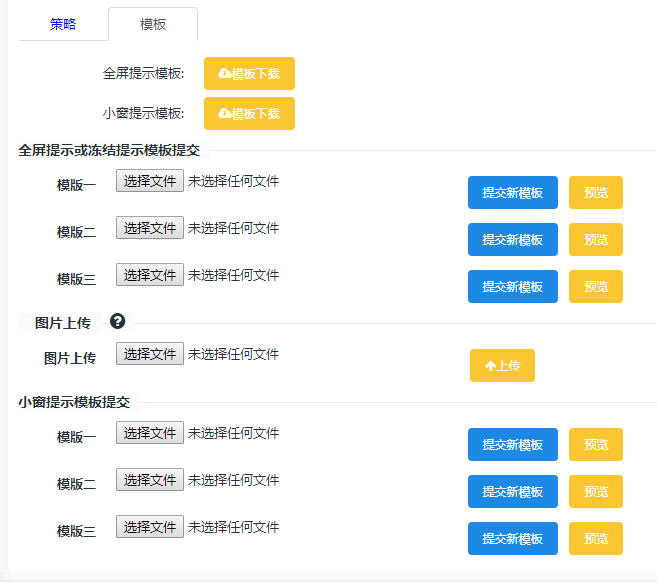Choose file for fullscreen 模版三
This screenshot has width=657, height=582.
point(150,274)
